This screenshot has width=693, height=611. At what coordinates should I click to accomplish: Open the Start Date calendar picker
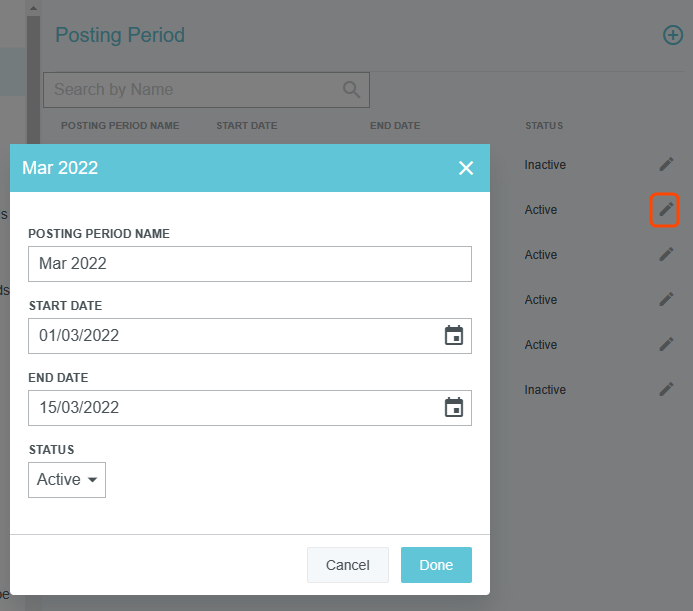(x=454, y=336)
